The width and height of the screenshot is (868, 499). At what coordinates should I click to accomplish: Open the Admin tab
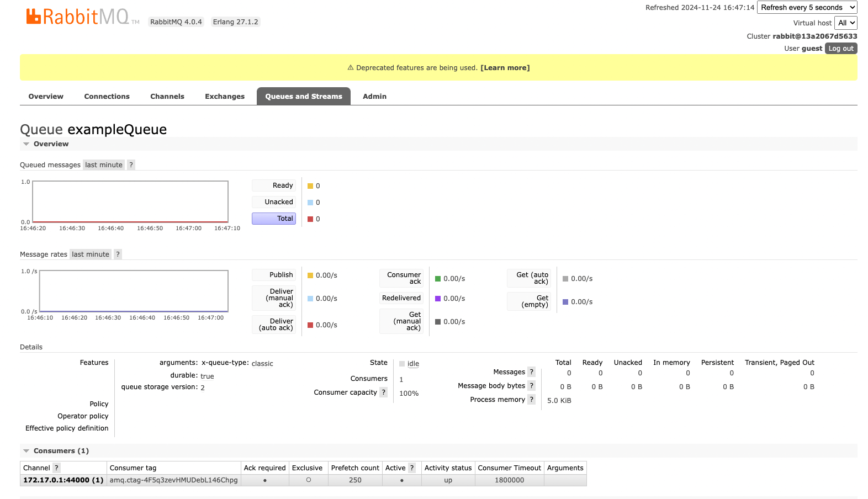374,96
